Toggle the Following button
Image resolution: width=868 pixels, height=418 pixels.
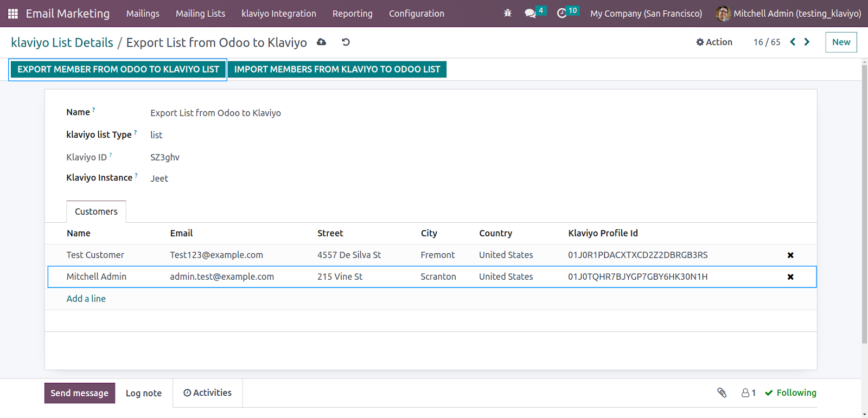click(790, 393)
